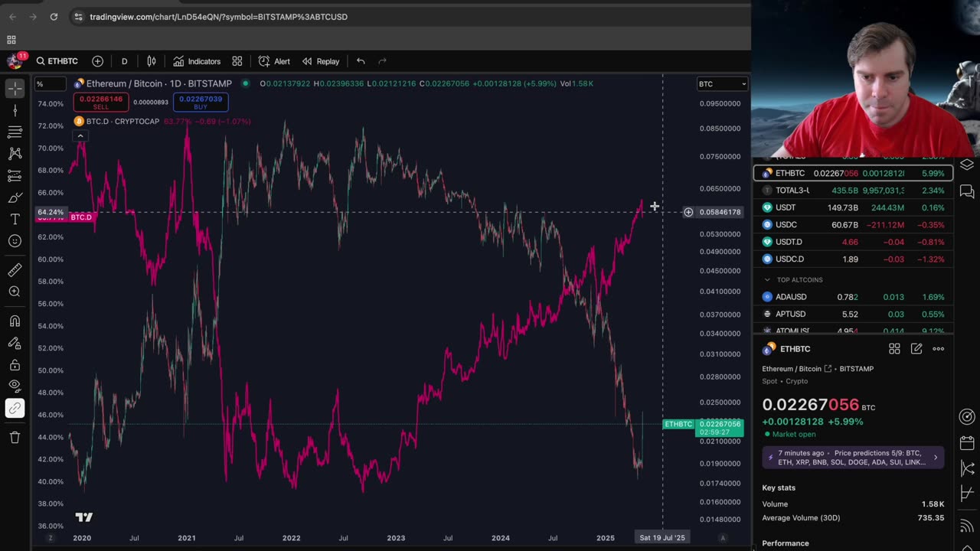Click the browser address bar URL
The height and width of the screenshot is (551, 980).
click(218, 17)
